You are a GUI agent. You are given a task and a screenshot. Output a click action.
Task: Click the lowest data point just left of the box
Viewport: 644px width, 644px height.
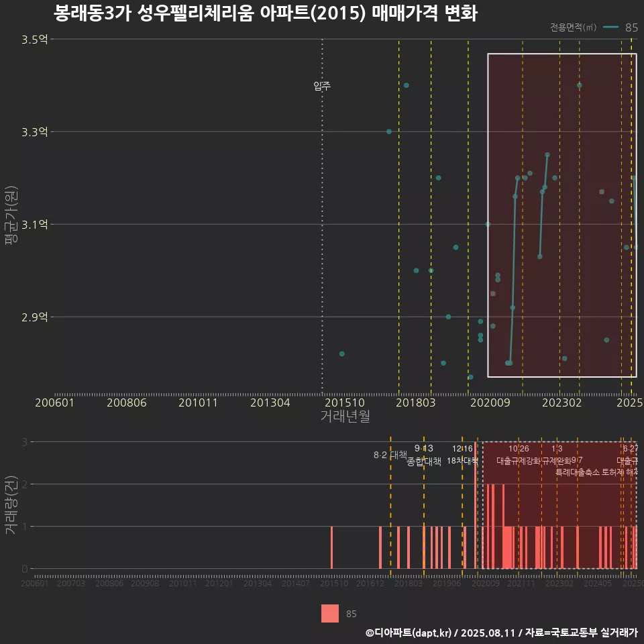tap(471, 377)
